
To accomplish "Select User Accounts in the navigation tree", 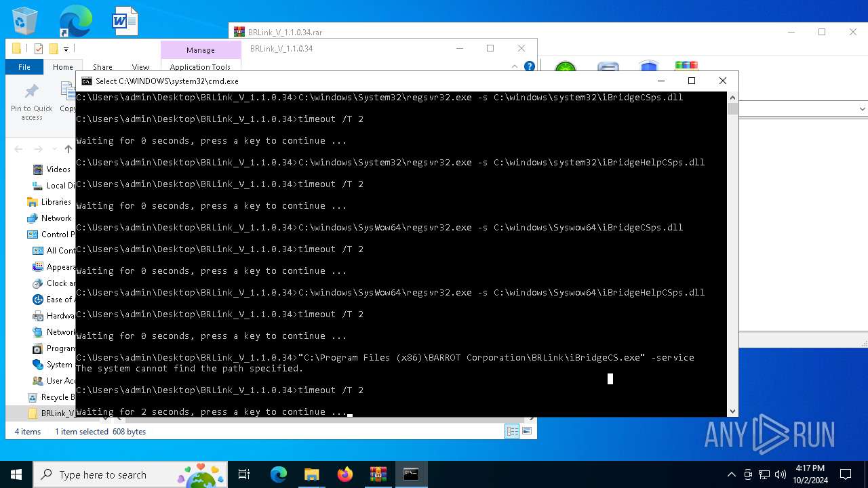I will [54, 381].
